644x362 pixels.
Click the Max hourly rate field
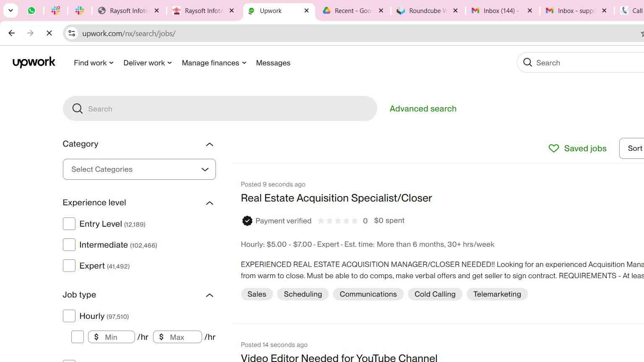[178, 337]
